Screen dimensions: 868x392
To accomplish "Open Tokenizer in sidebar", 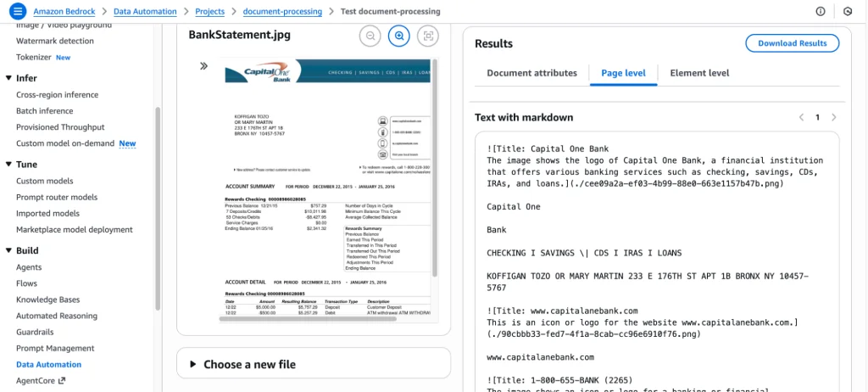I will click(34, 57).
